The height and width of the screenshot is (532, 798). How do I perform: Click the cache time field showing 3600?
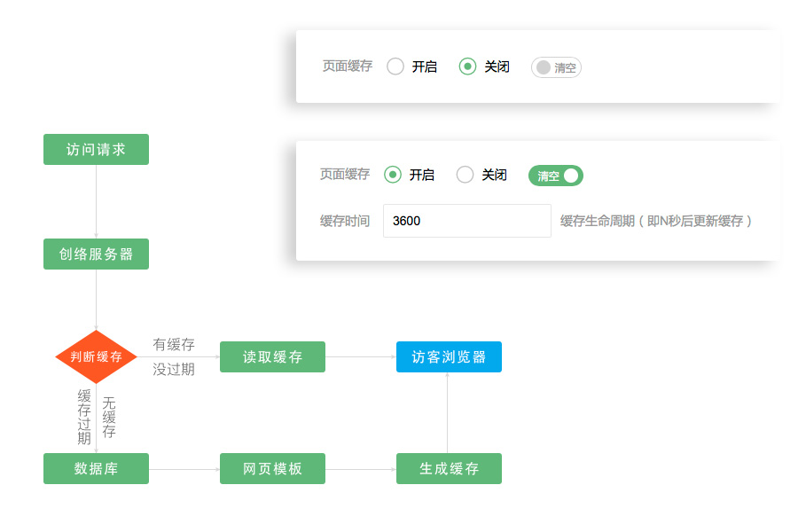click(x=467, y=220)
